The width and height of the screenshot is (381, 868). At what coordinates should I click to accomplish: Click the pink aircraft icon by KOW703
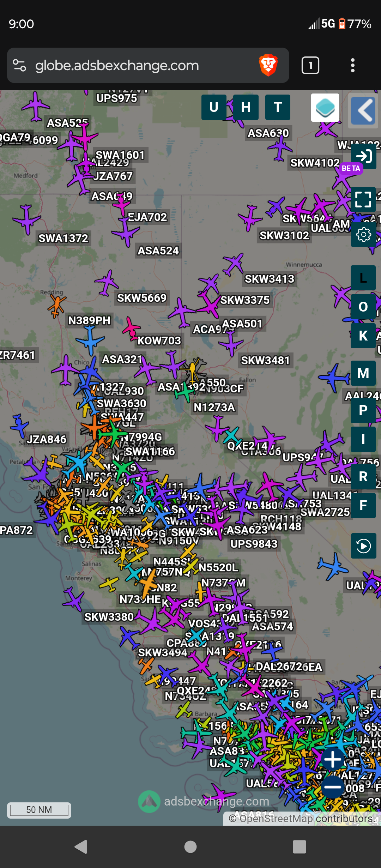(x=131, y=328)
